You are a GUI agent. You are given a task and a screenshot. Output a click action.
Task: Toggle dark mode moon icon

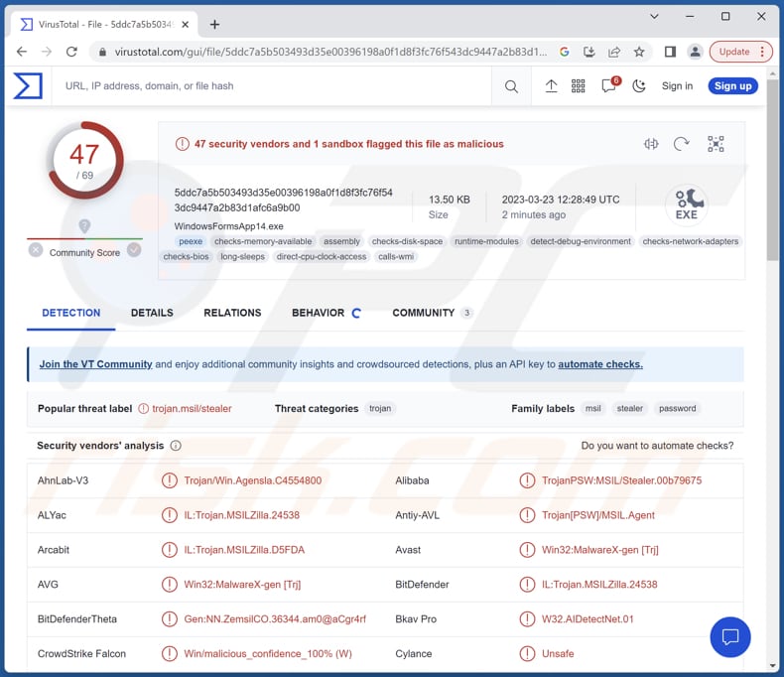click(x=638, y=86)
